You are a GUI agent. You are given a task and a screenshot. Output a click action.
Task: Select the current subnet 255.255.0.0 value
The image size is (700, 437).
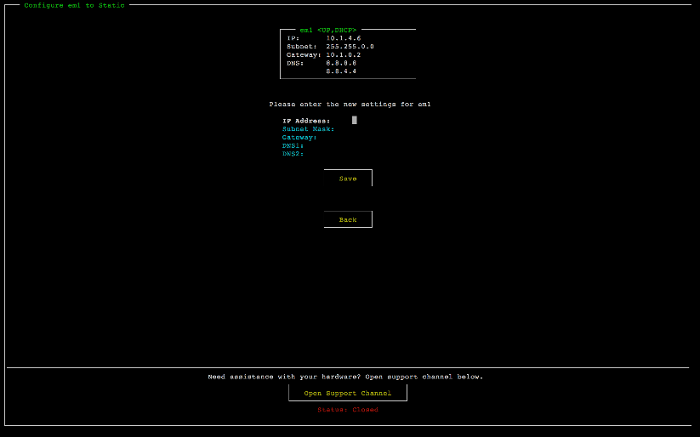(x=350, y=46)
